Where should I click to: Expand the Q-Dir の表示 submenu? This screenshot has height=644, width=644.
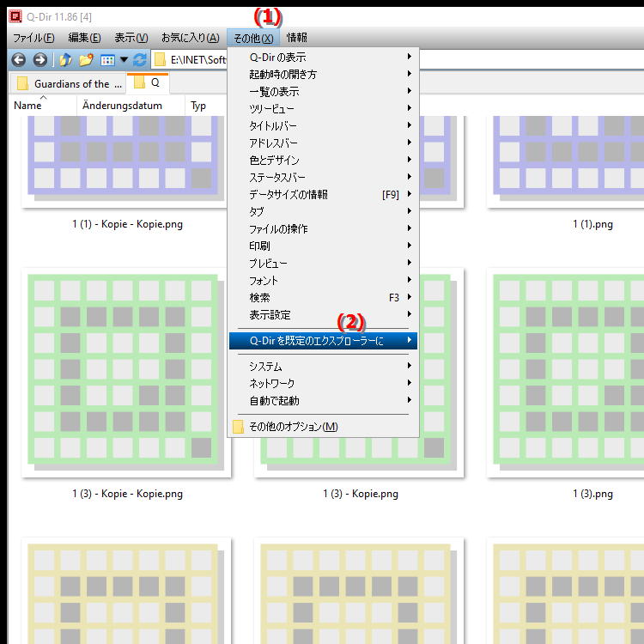tap(323, 57)
